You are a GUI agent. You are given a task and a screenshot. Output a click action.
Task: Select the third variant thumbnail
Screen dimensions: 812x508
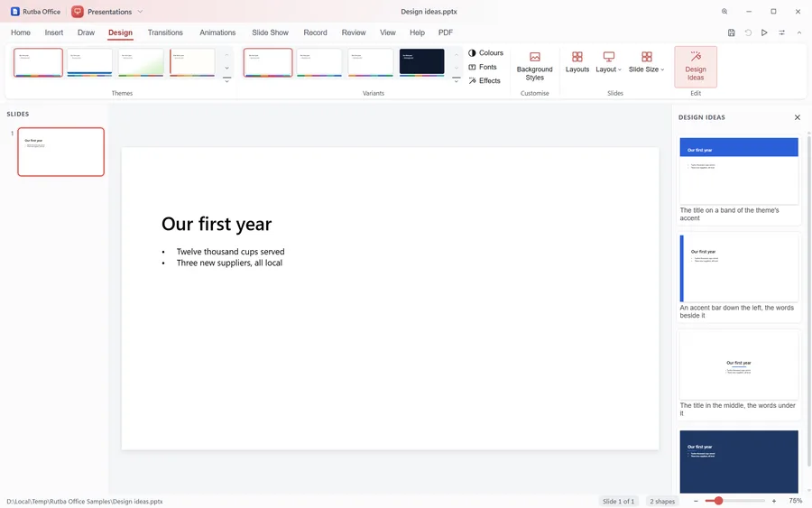point(370,62)
